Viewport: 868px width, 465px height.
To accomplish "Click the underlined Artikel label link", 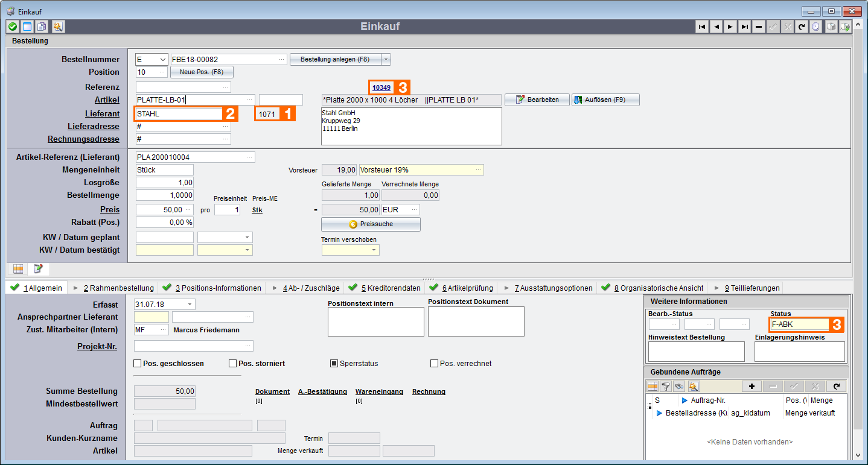I will [107, 100].
